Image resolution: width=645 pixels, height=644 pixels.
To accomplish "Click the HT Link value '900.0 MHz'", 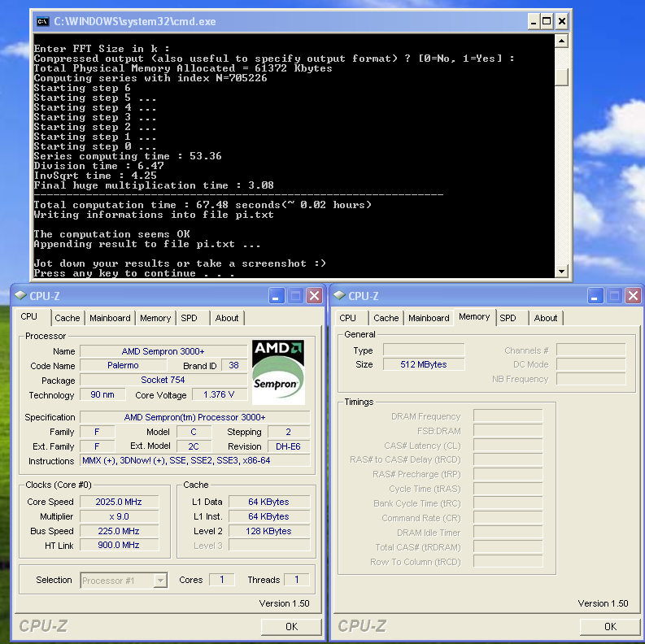I will [119, 545].
